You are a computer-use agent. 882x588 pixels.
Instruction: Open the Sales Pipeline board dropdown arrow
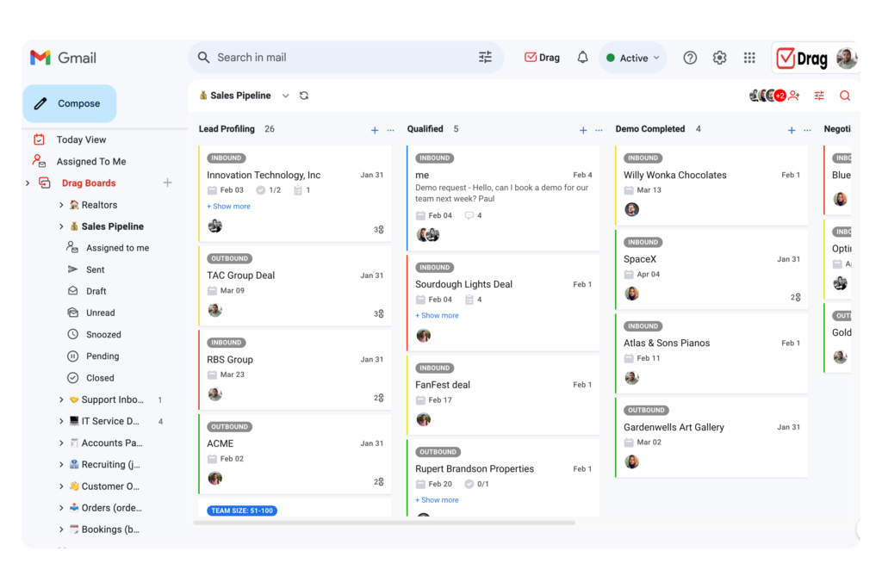[x=286, y=96]
